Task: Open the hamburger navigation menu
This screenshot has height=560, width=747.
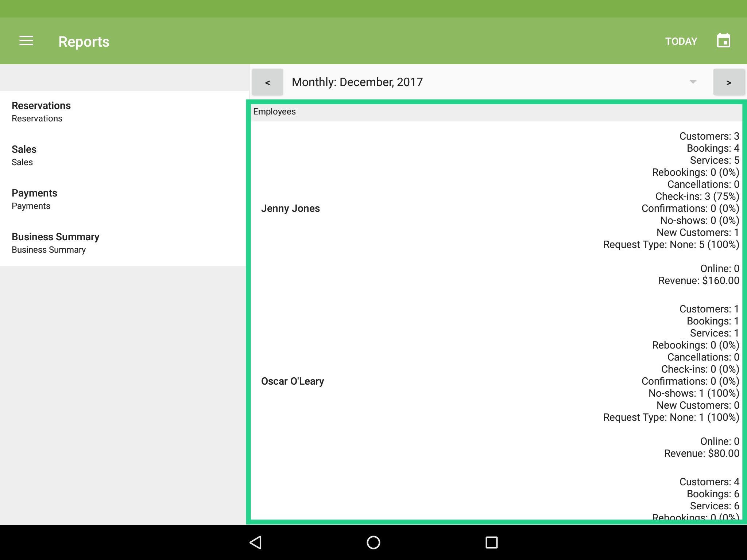Action: pyautogui.click(x=26, y=41)
